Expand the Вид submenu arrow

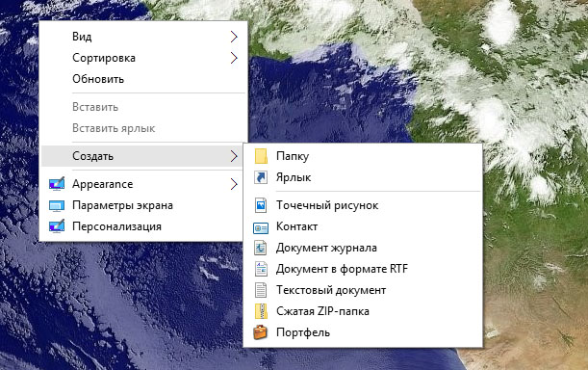coord(234,37)
